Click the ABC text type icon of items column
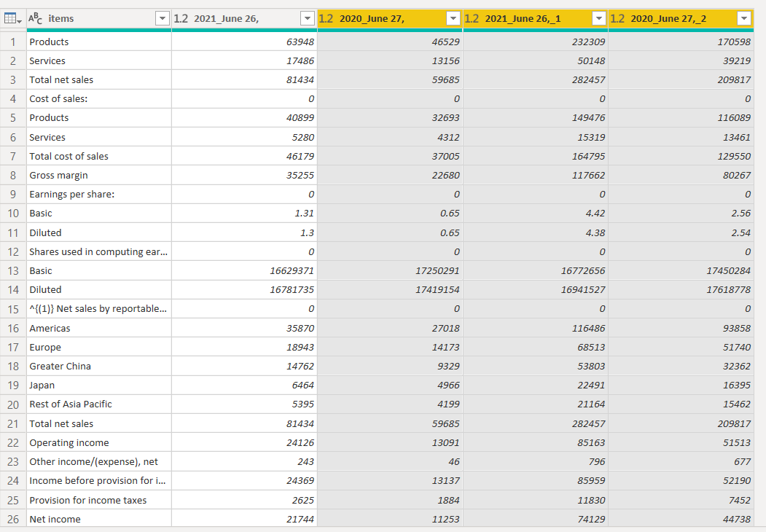The height and width of the screenshot is (532, 766). [x=35, y=18]
